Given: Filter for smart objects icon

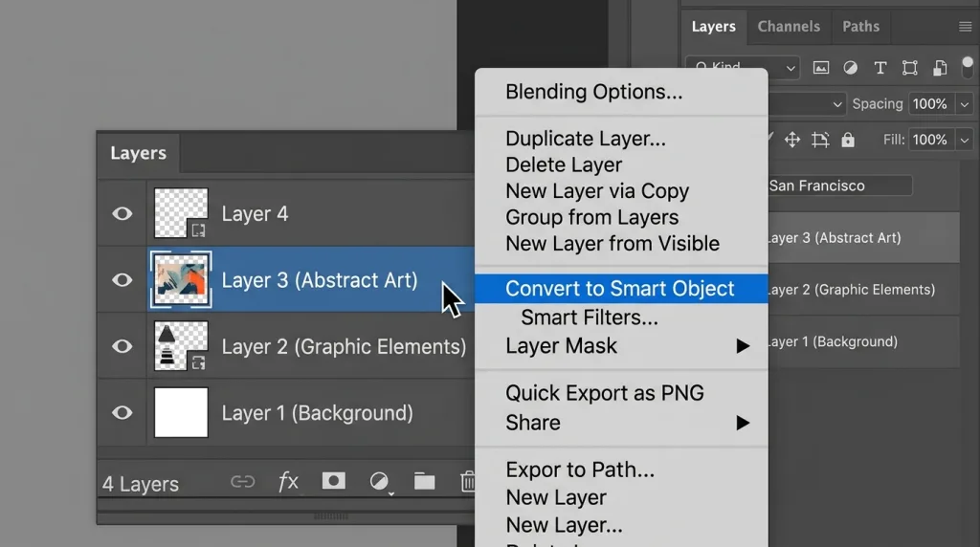Looking at the screenshot, I should [x=940, y=68].
